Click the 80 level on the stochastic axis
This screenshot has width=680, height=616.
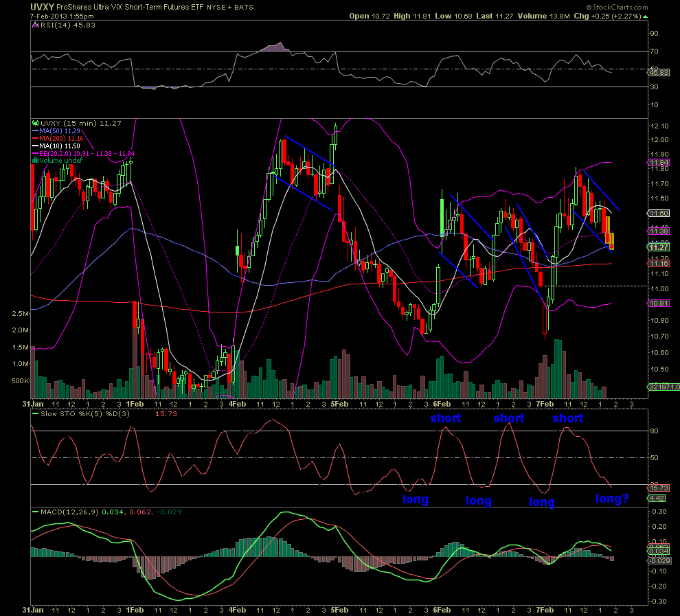654,431
